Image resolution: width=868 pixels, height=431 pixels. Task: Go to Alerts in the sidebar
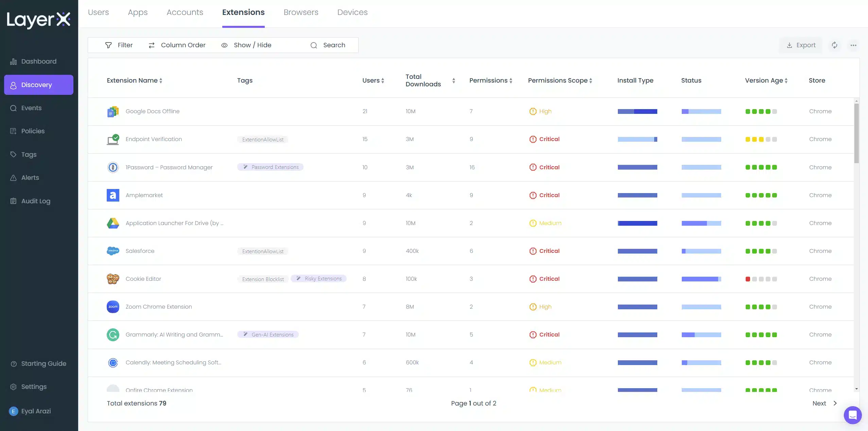[x=30, y=178]
